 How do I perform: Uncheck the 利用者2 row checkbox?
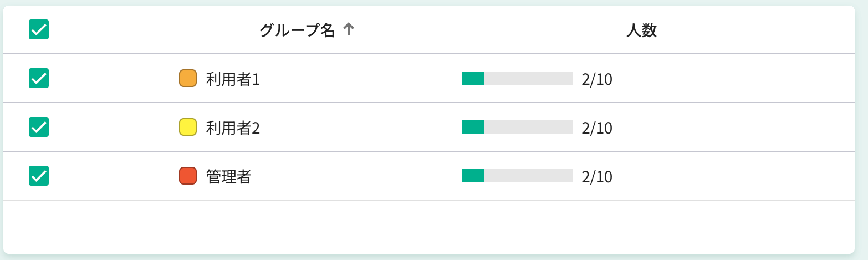[x=39, y=127]
